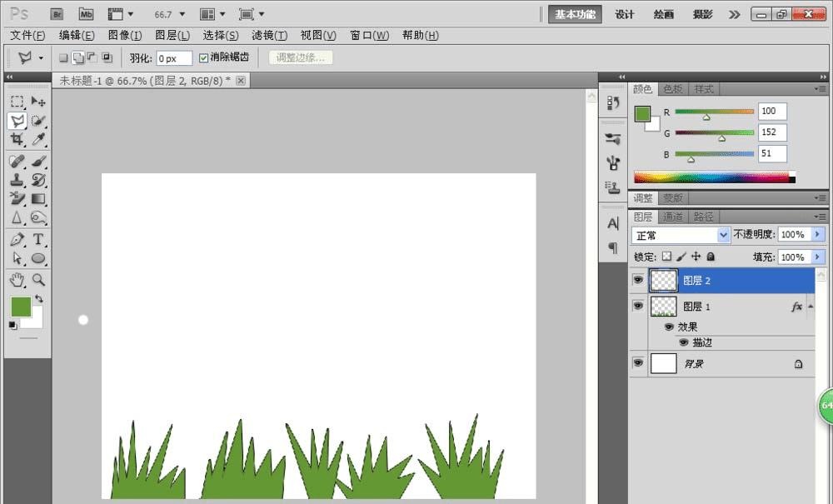The width and height of the screenshot is (833, 504).
Task: Select the Crop tool
Action: (x=17, y=139)
